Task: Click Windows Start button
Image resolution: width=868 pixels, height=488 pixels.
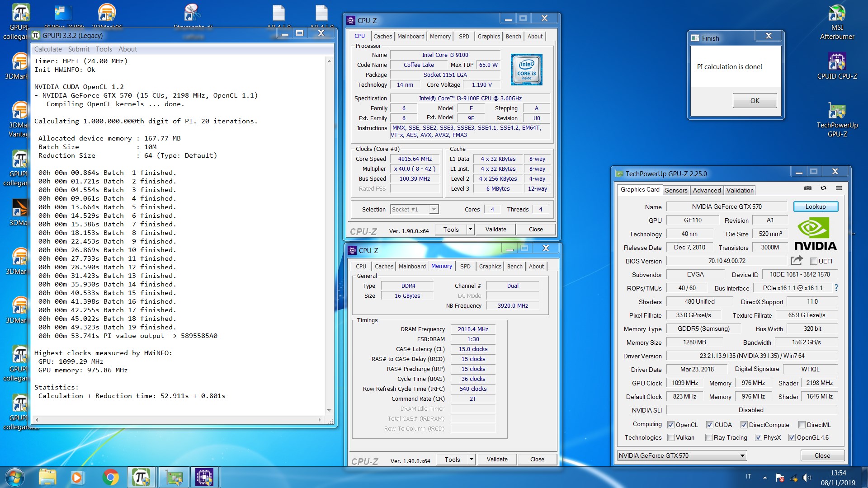Action: coord(14,477)
